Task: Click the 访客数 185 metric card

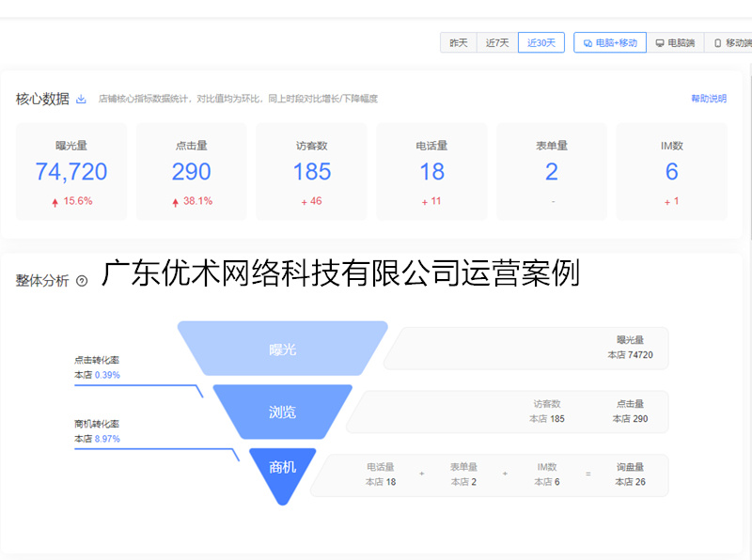Action: coord(312,172)
